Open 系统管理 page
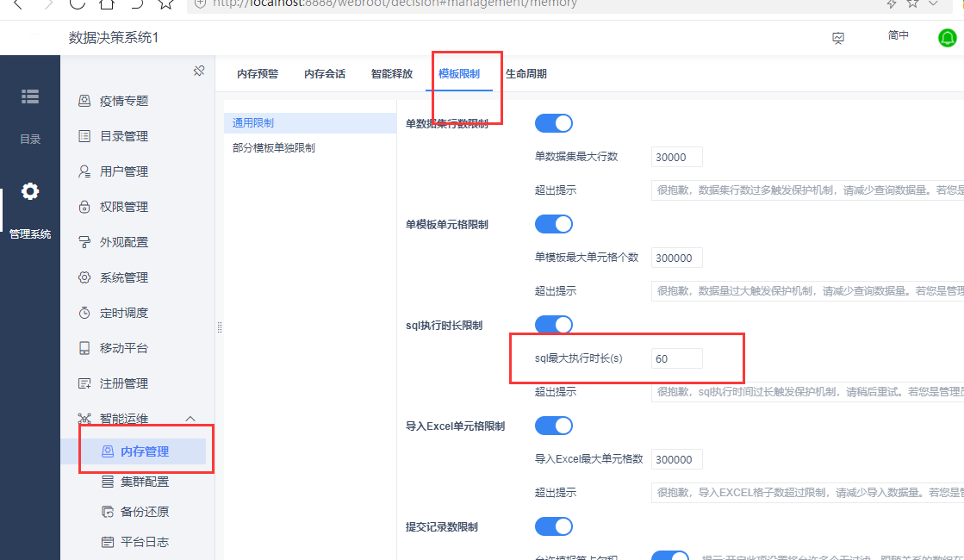The height and width of the screenshot is (560, 964). (124, 277)
